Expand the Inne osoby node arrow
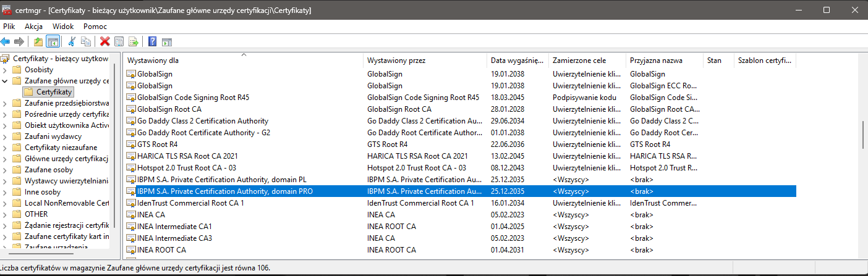This screenshot has width=868, height=276. point(5,192)
